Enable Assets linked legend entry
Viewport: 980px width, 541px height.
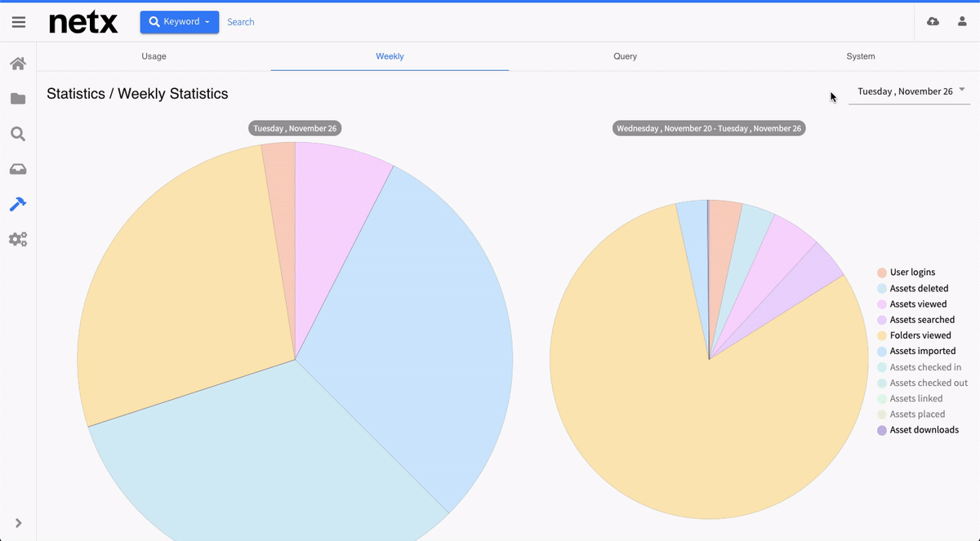tap(910, 398)
